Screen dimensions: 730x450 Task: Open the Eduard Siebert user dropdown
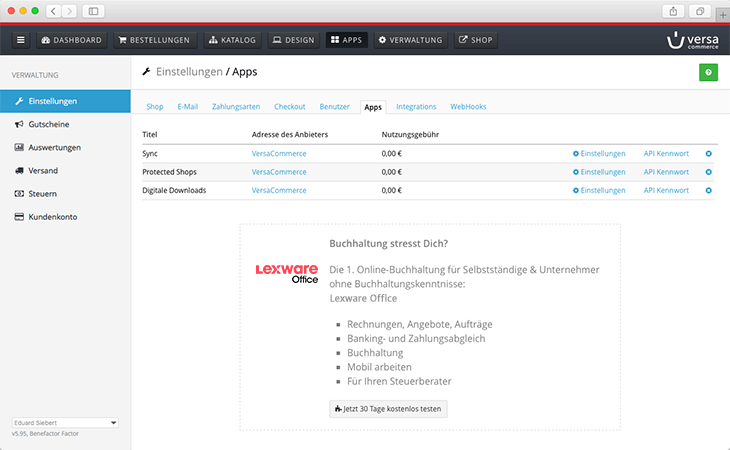tap(65, 422)
